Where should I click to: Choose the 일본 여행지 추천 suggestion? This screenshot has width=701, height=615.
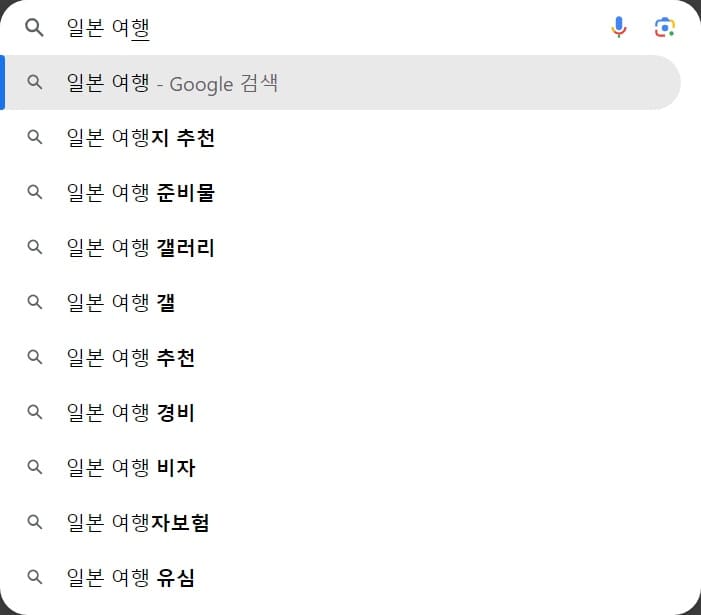click(141, 138)
